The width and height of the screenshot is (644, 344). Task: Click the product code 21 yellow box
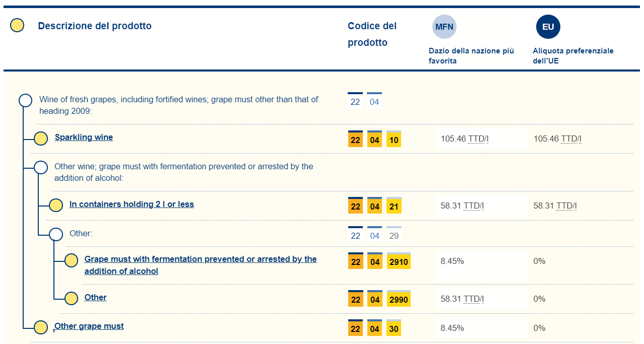click(x=394, y=207)
